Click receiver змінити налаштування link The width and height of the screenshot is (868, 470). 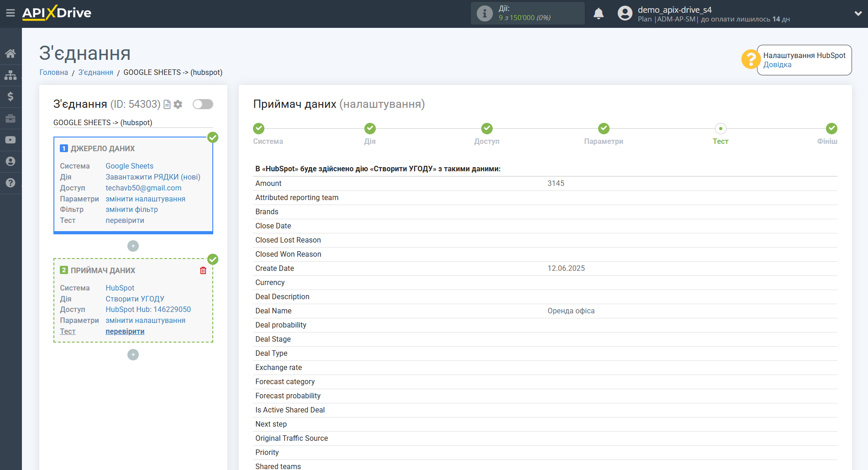tap(145, 320)
